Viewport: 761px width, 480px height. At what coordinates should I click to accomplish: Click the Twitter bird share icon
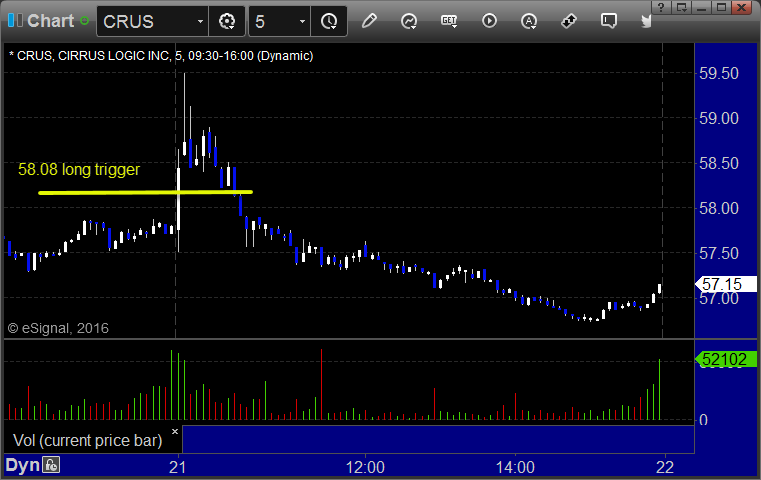(x=646, y=21)
